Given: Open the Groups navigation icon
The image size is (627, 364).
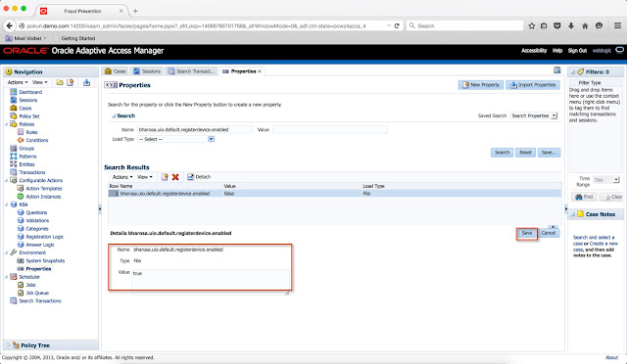Looking at the screenshot, I should (13, 148).
